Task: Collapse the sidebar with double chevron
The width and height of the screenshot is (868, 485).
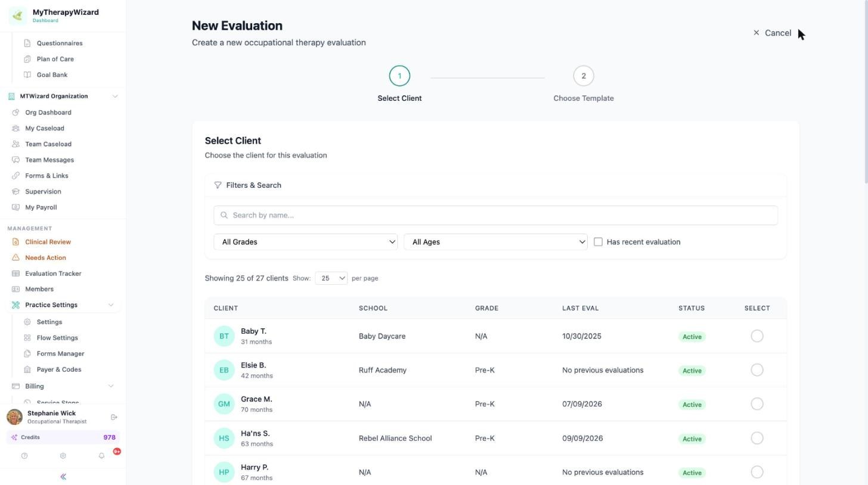Action: pos(63,477)
